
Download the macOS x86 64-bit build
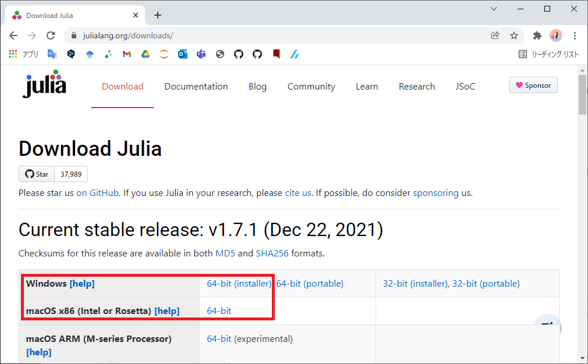tap(219, 311)
